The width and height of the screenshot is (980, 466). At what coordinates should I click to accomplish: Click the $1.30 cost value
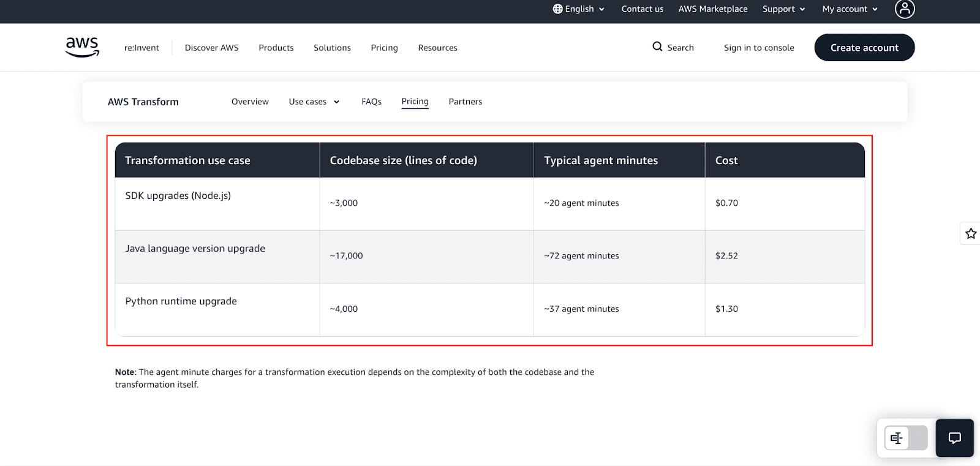coord(726,309)
